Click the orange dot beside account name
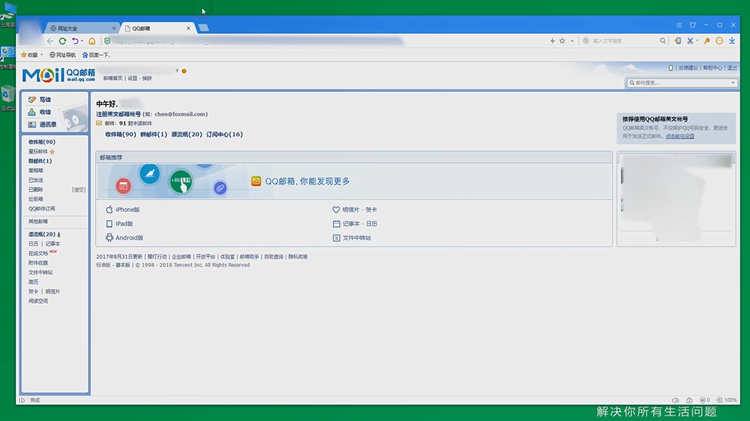This screenshot has height=421, width=750. (x=184, y=71)
